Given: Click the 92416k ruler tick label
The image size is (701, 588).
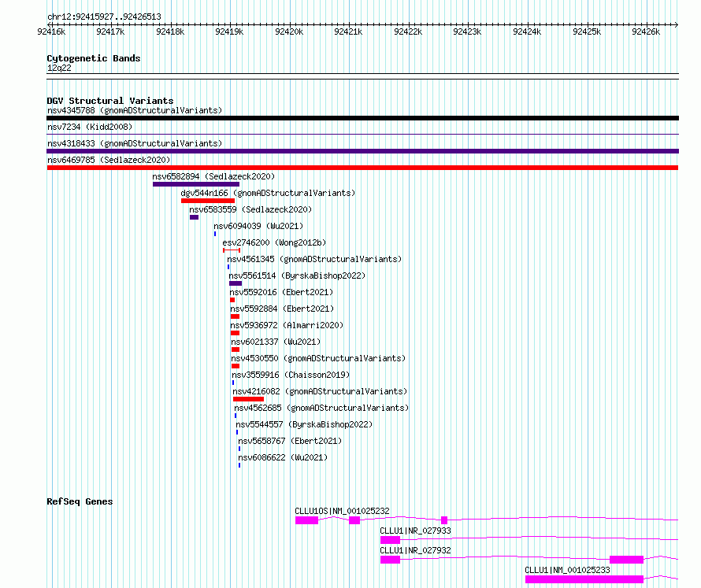Looking at the screenshot, I should pyautogui.click(x=51, y=31).
